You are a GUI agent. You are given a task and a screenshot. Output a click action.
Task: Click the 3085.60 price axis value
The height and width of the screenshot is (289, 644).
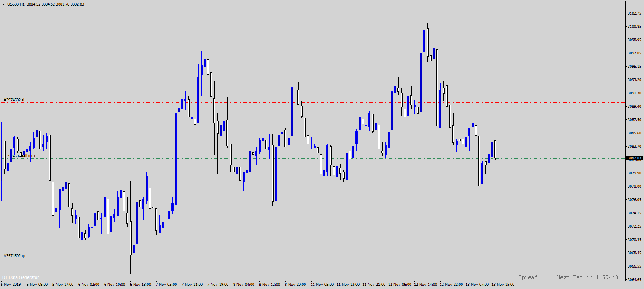pos(634,133)
